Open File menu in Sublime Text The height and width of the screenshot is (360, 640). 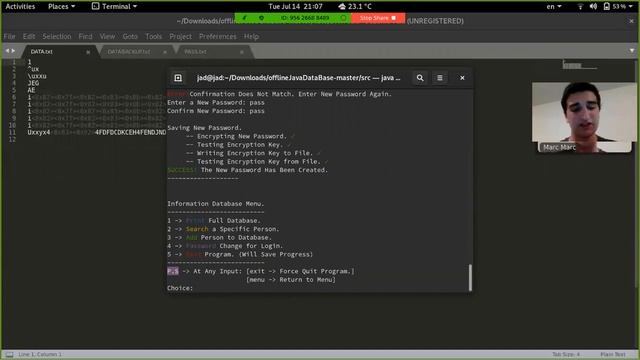(x=9, y=36)
